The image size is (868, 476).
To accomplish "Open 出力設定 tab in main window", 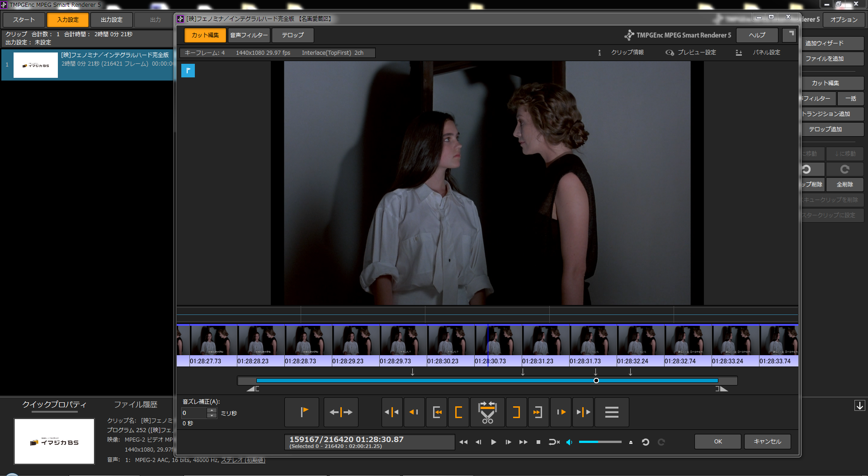I will (112, 20).
